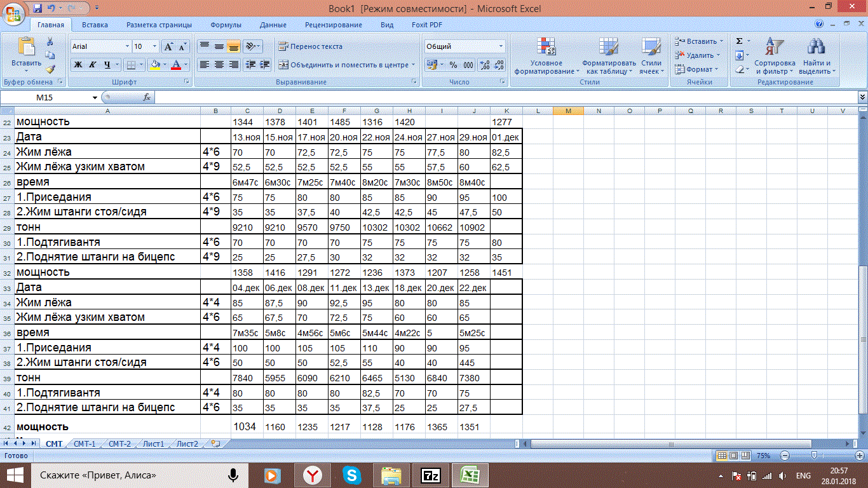Screen dimensions: 868x488
Task: Click Удалить in the Ячейки group
Action: click(698, 55)
